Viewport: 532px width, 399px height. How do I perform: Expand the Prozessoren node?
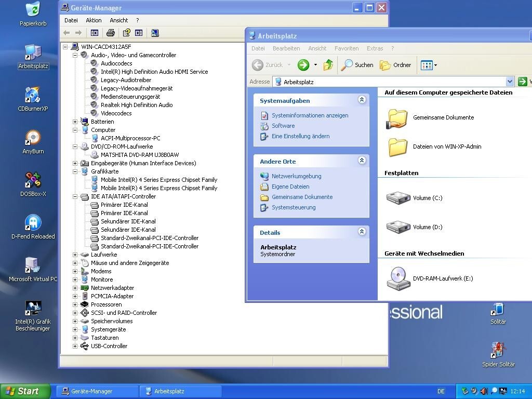pyautogui.click(x=75, y=304)
